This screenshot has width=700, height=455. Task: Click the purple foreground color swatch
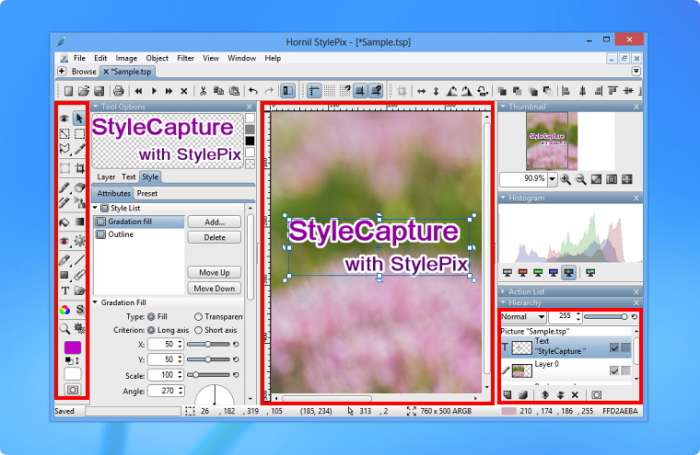pyautogui.click(x=72, y=347)
